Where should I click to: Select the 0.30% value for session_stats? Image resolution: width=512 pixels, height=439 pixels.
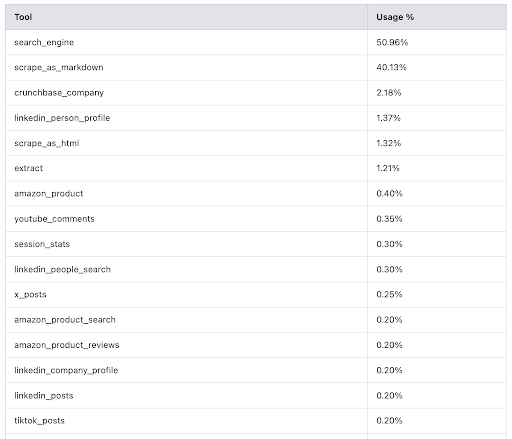389,244
